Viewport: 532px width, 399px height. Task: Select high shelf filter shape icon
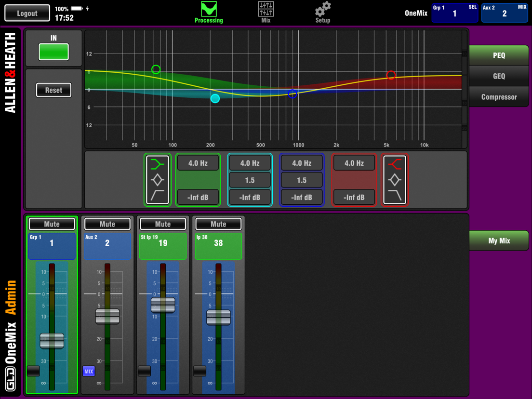pyautogui.click(x=395, y=164)
